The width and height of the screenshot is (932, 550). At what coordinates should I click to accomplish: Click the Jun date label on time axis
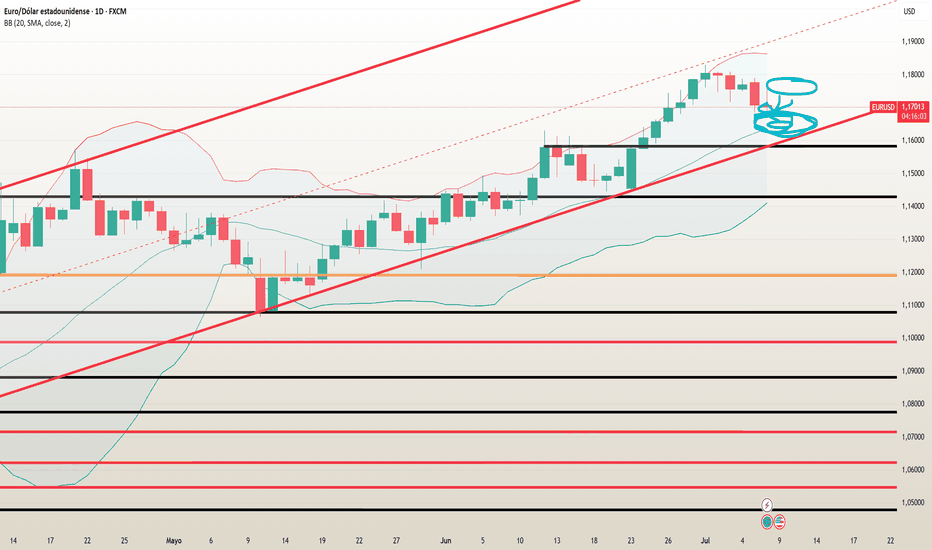point(446,540)
